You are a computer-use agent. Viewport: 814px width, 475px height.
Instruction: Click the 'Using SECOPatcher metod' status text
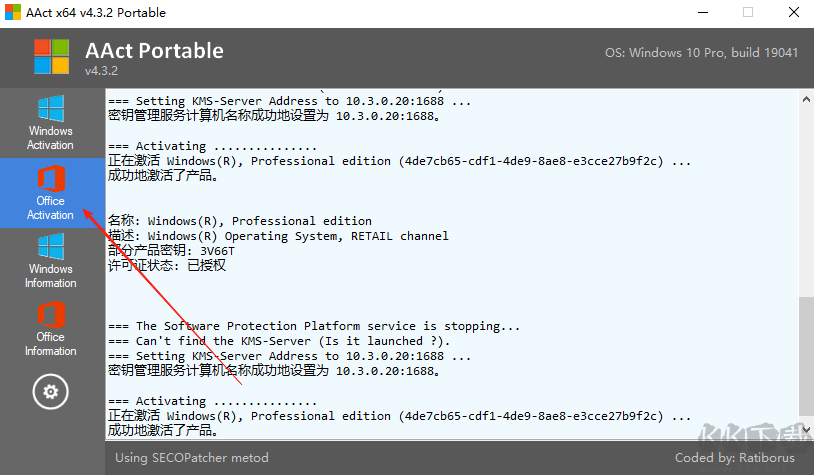pyautogui.click(x=192, y=457)
